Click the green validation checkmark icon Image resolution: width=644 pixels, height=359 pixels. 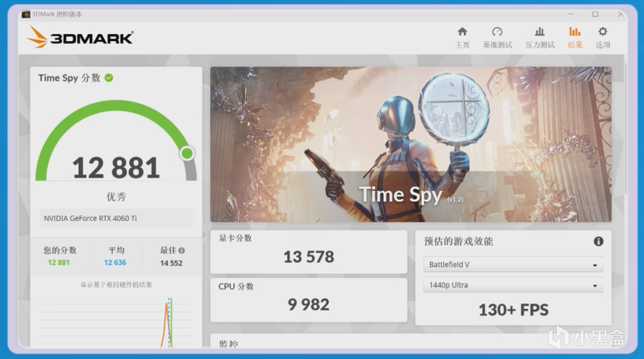click(x=109, y=78)
